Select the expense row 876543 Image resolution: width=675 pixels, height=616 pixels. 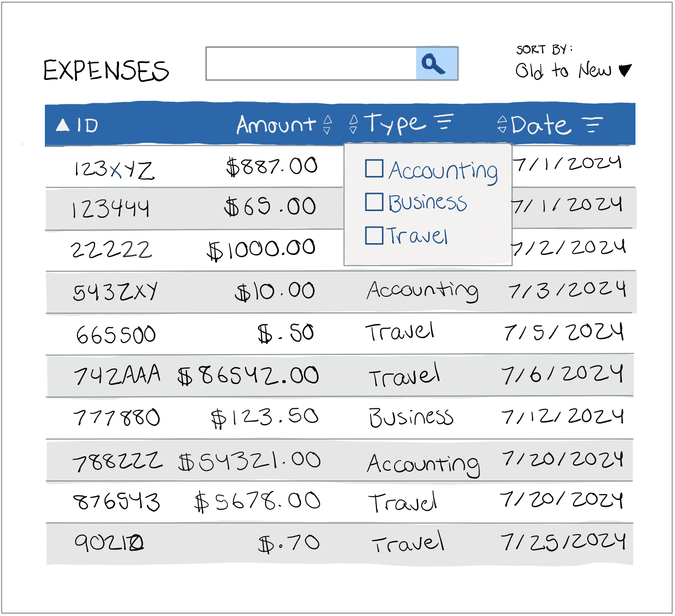[340, 502]
